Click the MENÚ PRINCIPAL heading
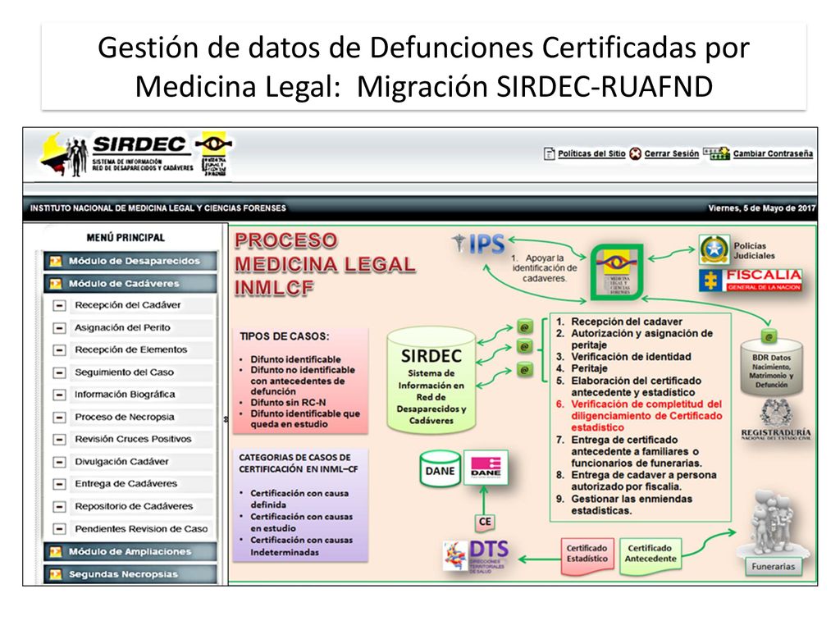Viewport: 840px width, 630px height. (126, 237)
